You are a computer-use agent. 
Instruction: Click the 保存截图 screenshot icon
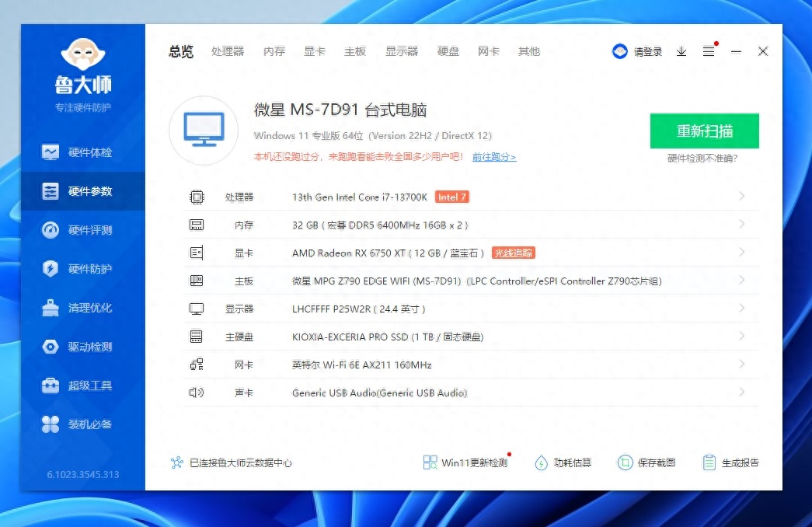click(x=625, y=462)
